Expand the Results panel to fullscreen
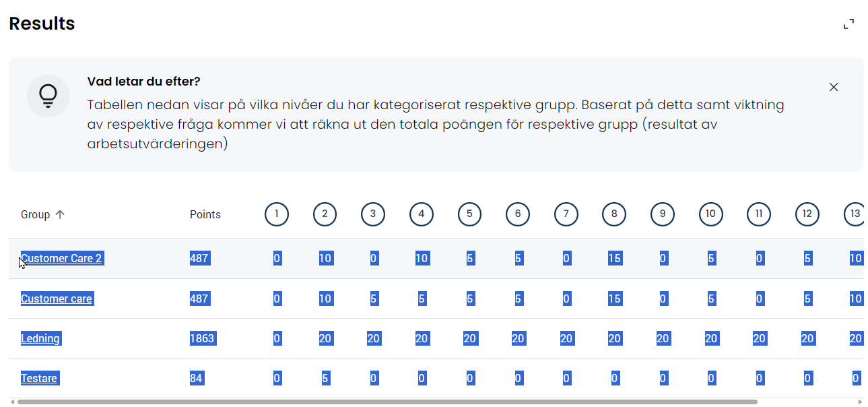 click(848, 24)
